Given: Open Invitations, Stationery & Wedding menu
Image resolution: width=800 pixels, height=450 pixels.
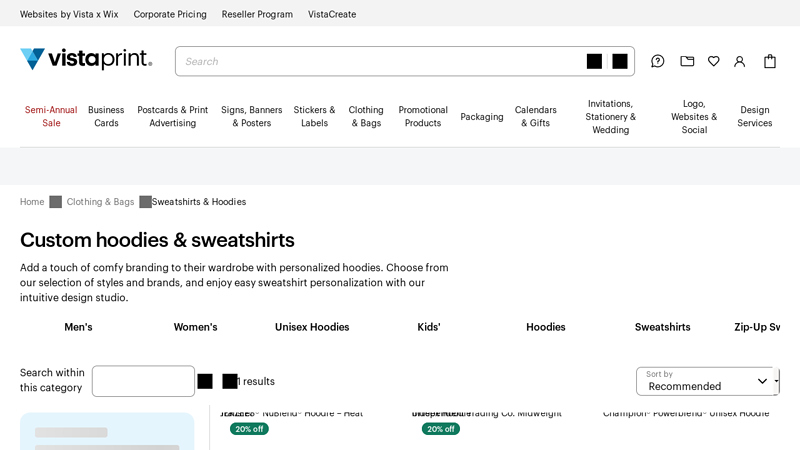Looking at the screenshot, I should [x=610, y=117].
